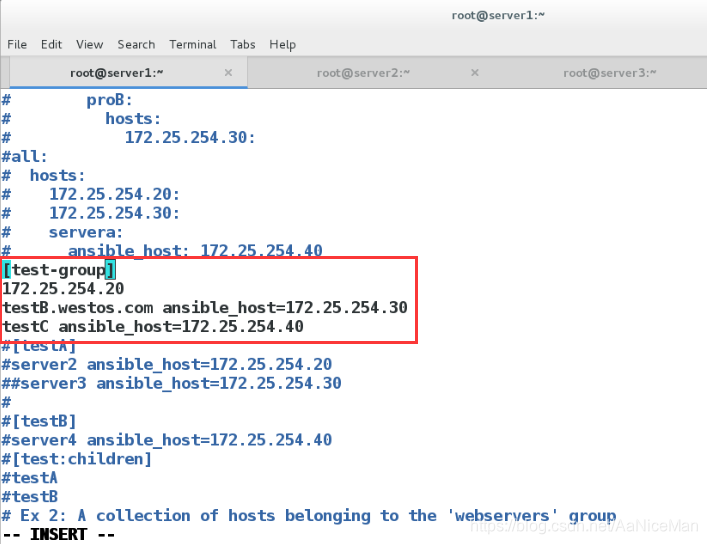This screenshot has height=544, width=707.
Task: Click the #server4 ansible_host=172.25.254.40 line
Action: pyautogui.click(x=167, y=440)
